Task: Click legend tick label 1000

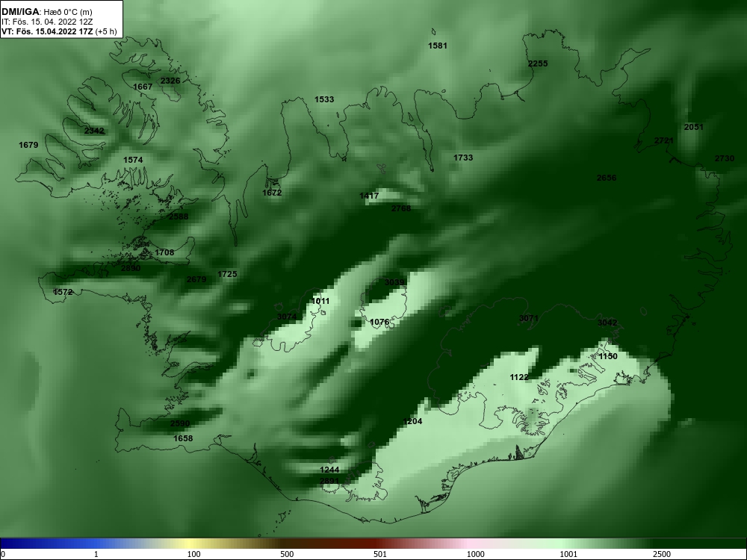Action: pos(475,554)
